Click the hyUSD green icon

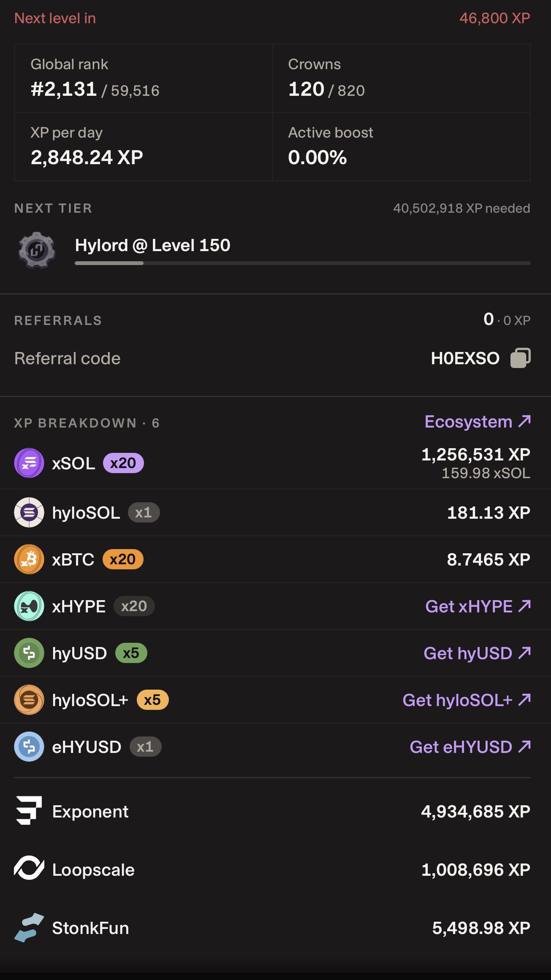[x=29, y=653]
